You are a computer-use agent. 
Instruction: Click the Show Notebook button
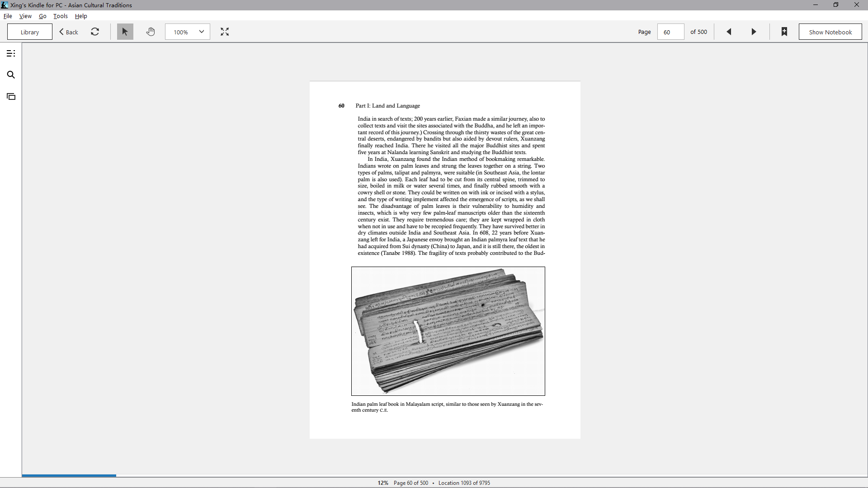click(x=830, y=32)
